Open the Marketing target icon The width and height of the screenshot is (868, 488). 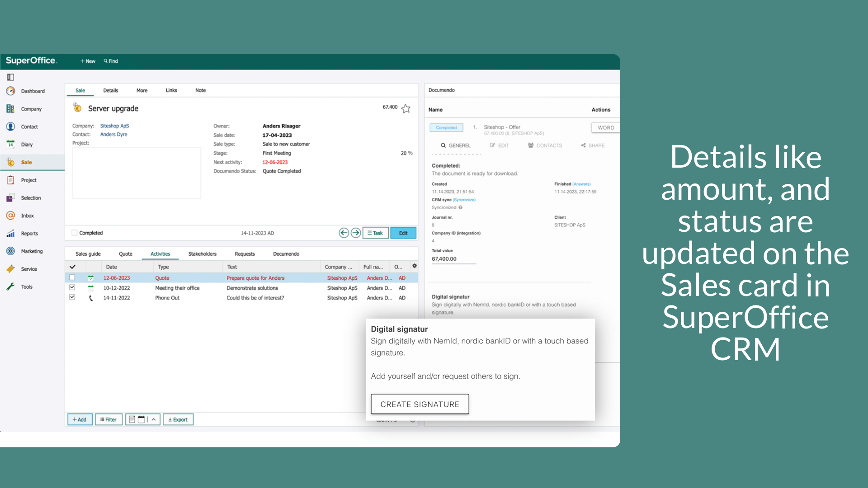10,251
